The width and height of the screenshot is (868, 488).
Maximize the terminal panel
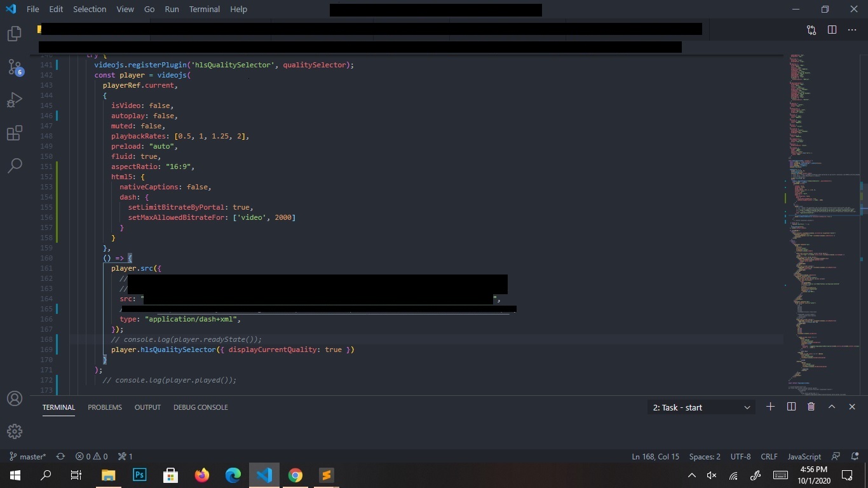pyautogui.click(x=831, y=407)
